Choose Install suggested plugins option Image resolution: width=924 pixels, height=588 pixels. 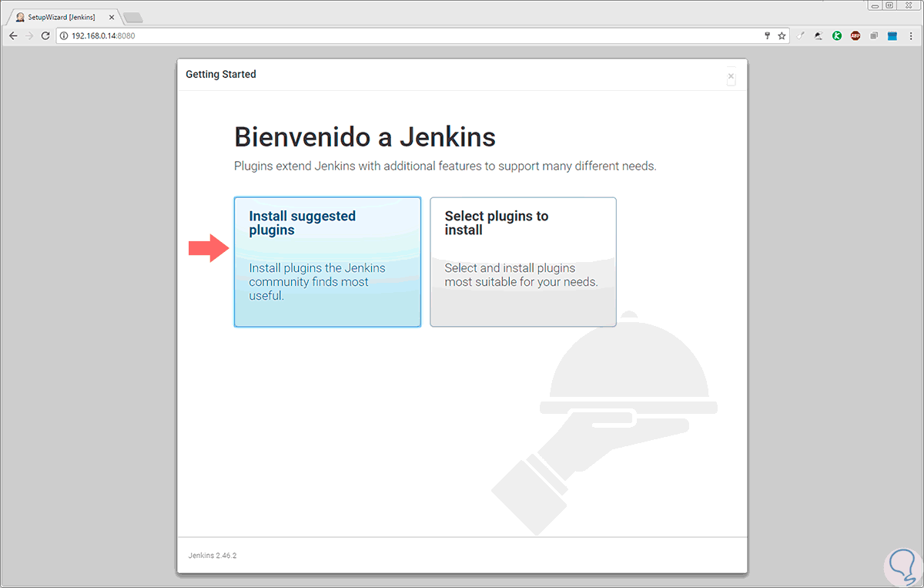(327, 262)
